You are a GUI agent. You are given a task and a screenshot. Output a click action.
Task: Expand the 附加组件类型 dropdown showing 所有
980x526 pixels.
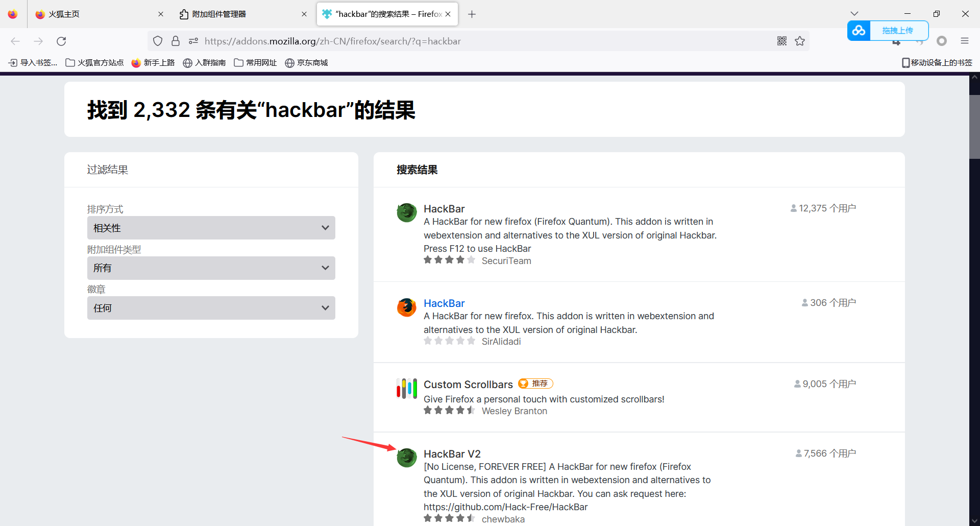pyautogui.click(x=211, y=268)
